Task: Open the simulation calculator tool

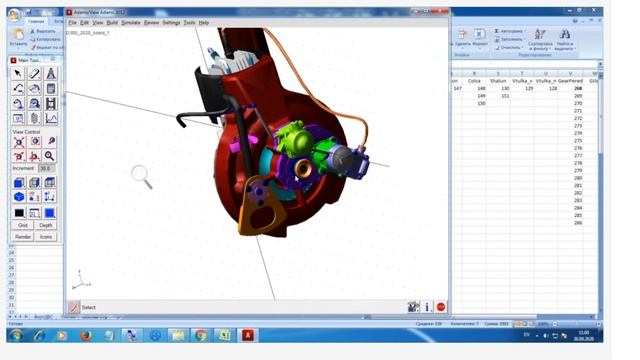Action: [51, 89]
